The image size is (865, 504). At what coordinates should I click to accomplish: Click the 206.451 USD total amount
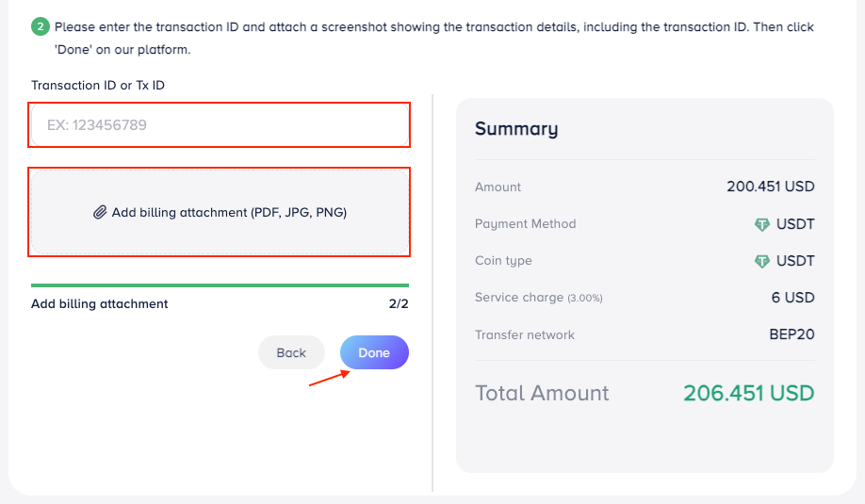748,393
